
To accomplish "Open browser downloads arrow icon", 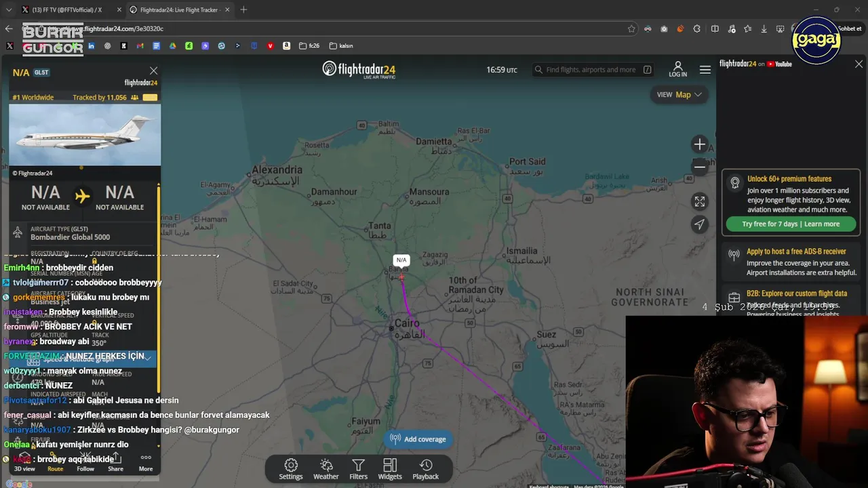I will coord(764,28).
